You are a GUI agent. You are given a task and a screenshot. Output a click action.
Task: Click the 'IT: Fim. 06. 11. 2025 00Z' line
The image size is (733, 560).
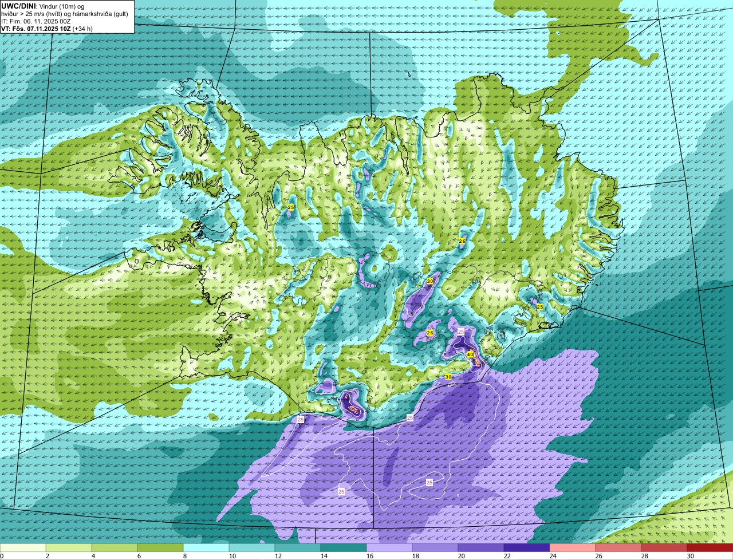coord(36,21)
